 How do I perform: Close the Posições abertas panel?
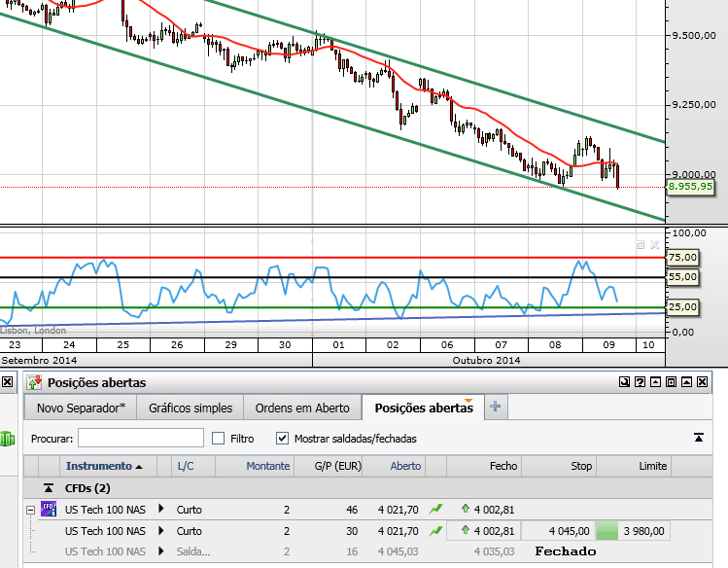coord(703,382)
